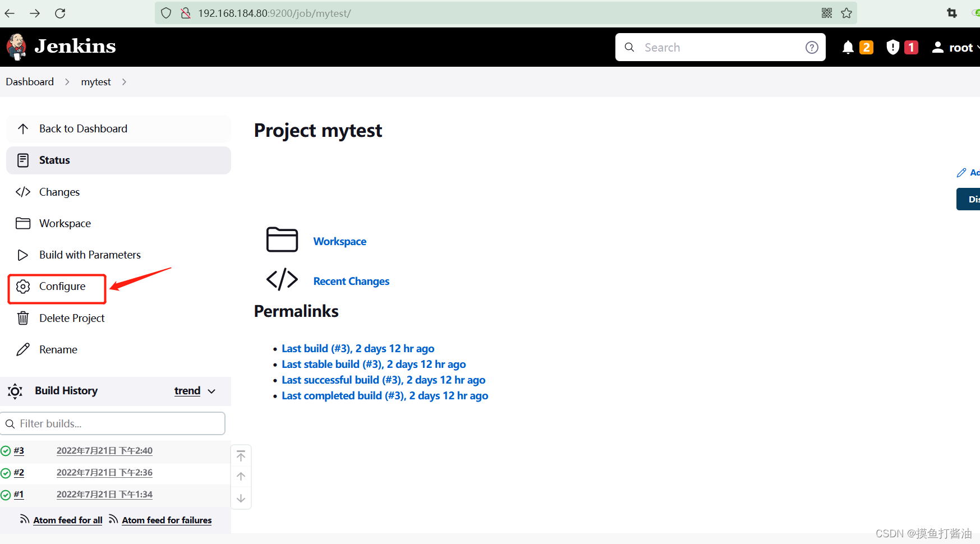Open Last completed build (#3) permalink
Image resolution: width=980 pixels, height=544 pixels.
(x=385, y=395)
